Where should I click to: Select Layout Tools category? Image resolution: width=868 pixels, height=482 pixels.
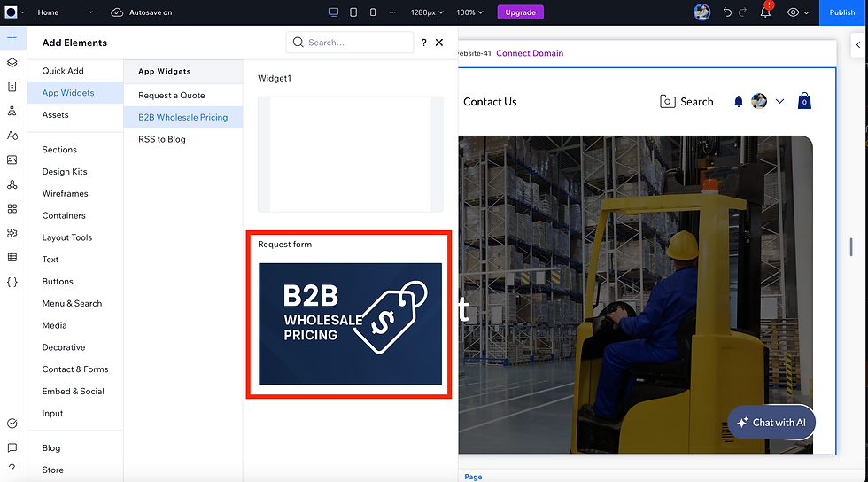(75, 237)
